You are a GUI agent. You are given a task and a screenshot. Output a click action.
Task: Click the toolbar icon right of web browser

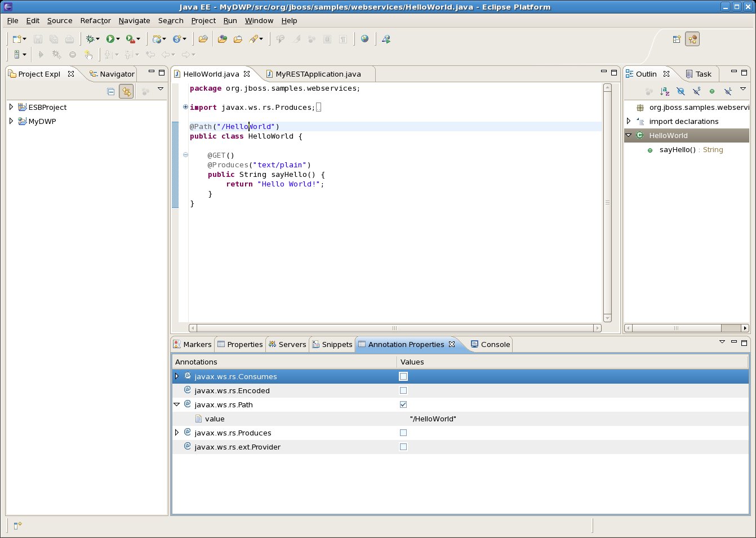386,39
